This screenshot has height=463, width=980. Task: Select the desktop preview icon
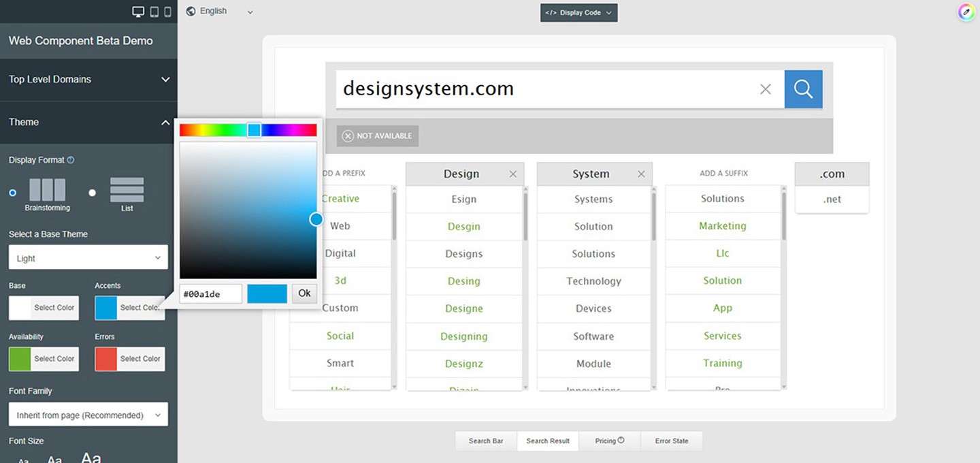point(138,11)
